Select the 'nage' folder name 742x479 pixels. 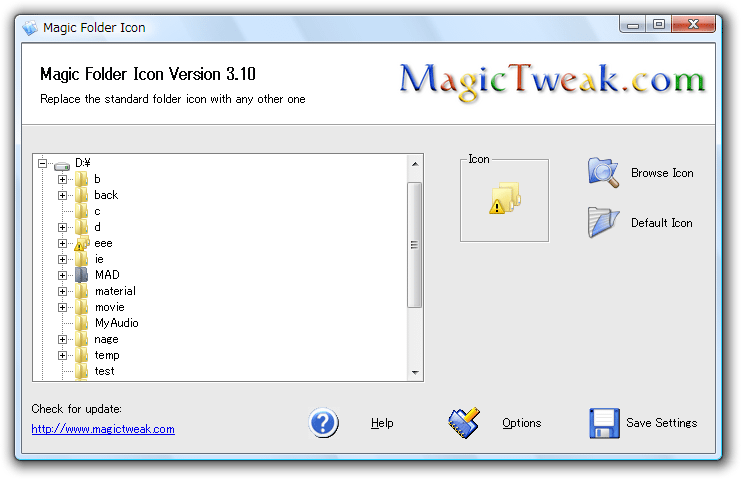[106, 339]
